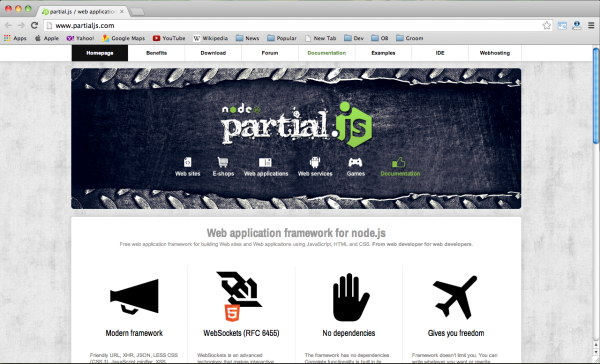Expand the Dev bookmarks folder
This screenshot has height=364, width=600.
(x=354, y=38)
